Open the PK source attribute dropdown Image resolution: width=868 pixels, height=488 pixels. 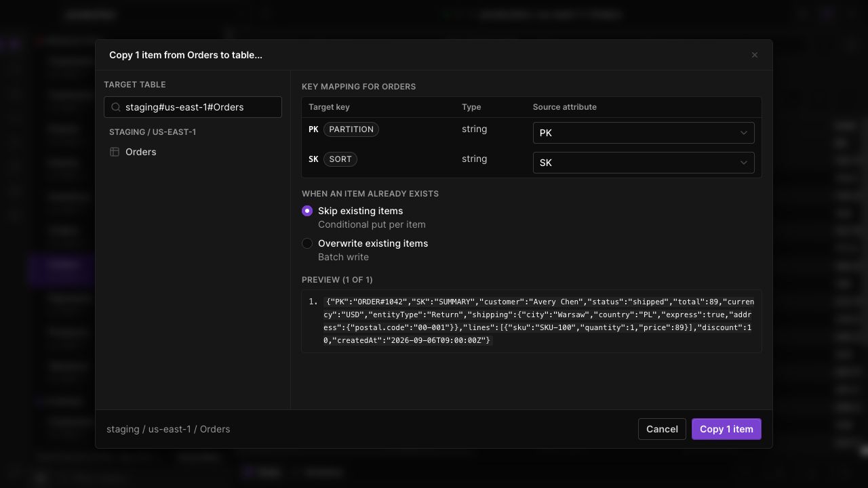(x=644, y=133)
